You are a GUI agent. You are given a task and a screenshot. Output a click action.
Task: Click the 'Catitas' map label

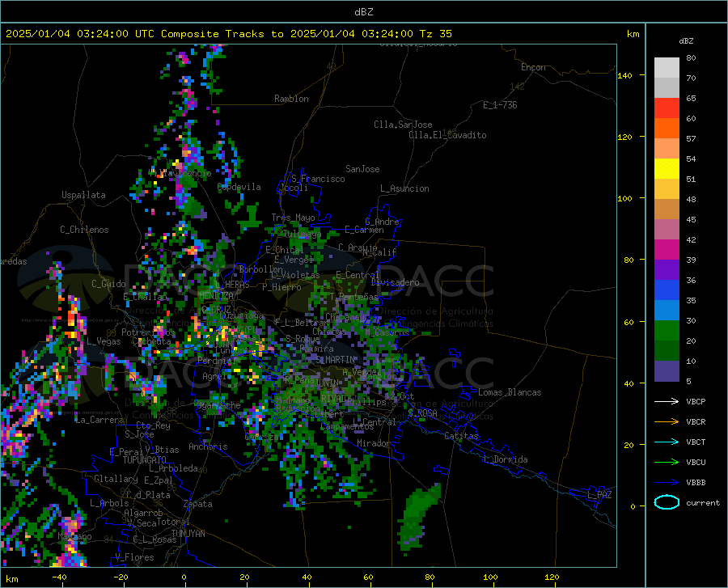(462, 436)
